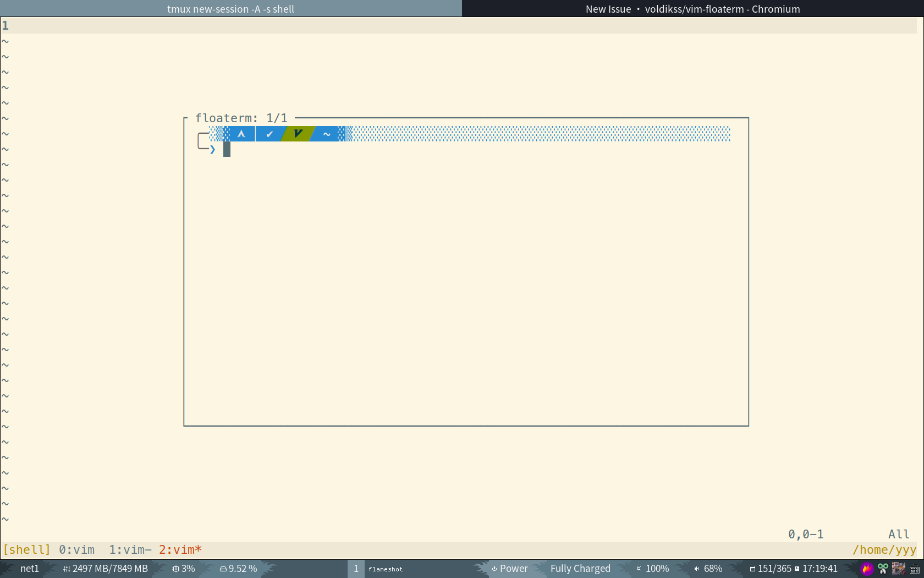Click the photo thumbnail in the system tray
Viewport: 924px width, 578px height.
(899, 569)
